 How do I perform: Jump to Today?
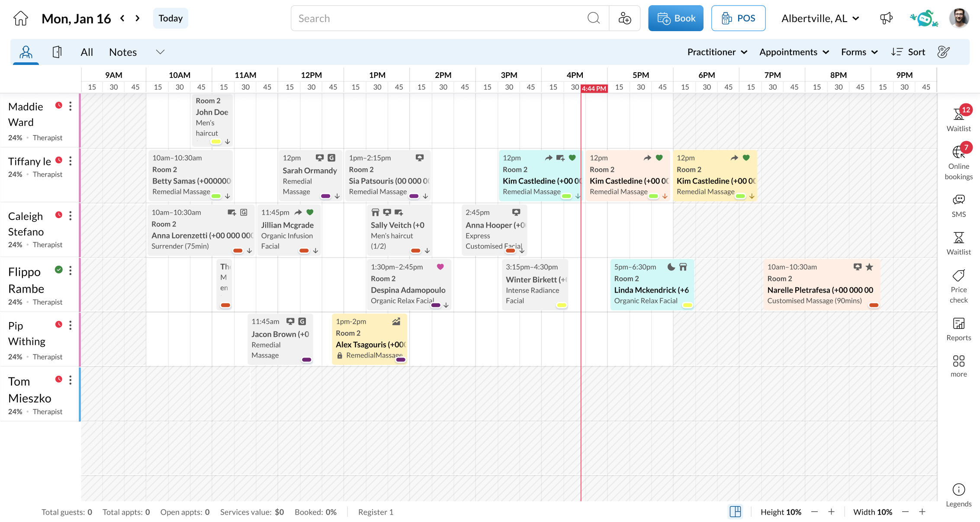click(170, 18)
